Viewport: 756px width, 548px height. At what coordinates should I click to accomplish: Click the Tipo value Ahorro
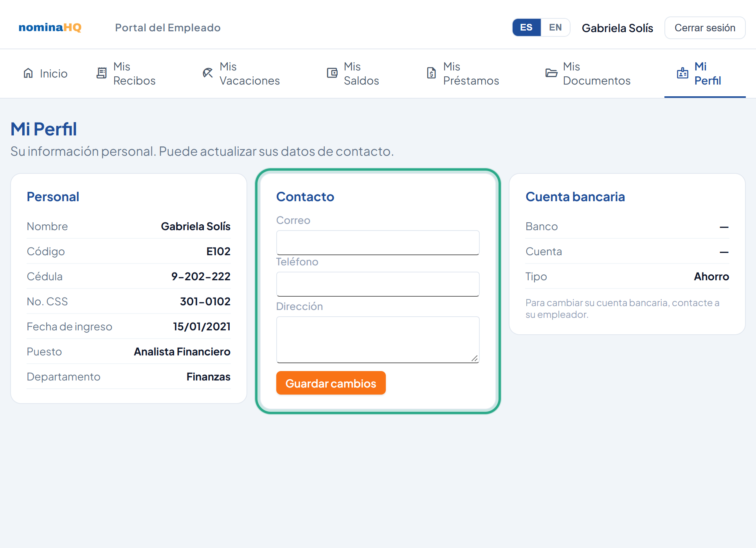point(711,276)
